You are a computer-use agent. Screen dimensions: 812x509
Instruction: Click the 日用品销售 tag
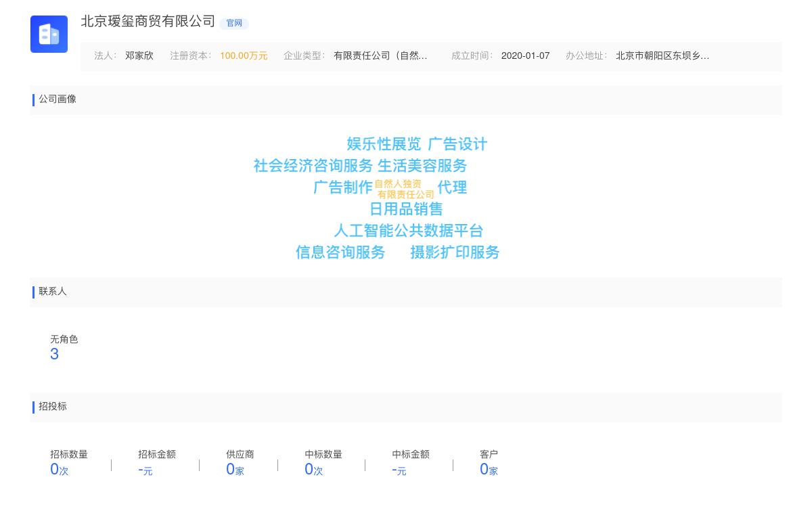click(x=406, y=209)
